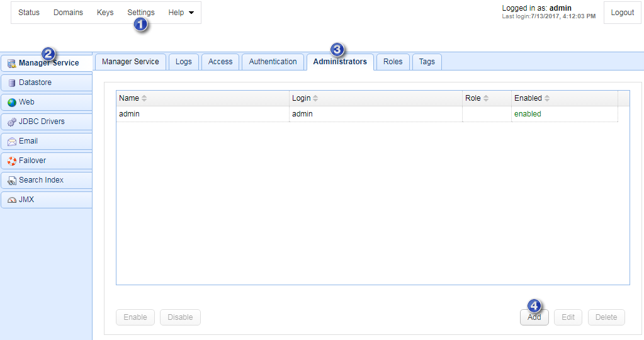Screen dimensions: 644x340
Task: Open the Roles tab
Action: (x=393, y=62)
